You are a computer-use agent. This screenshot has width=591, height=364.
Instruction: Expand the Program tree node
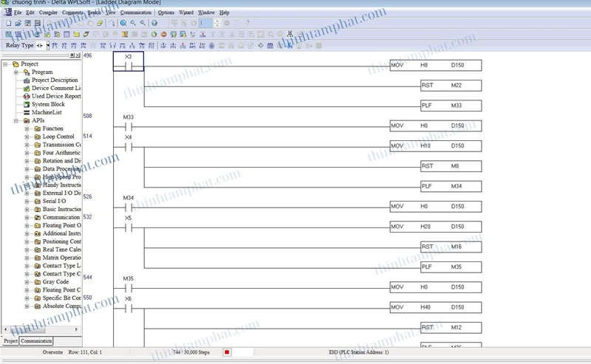tap(17, 72)
